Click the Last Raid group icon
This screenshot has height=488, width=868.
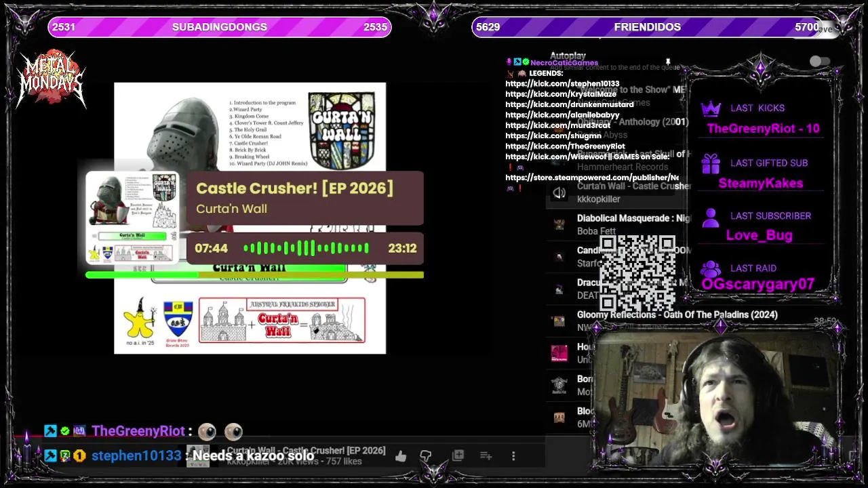pyautogui.click(x=710, y=268)
